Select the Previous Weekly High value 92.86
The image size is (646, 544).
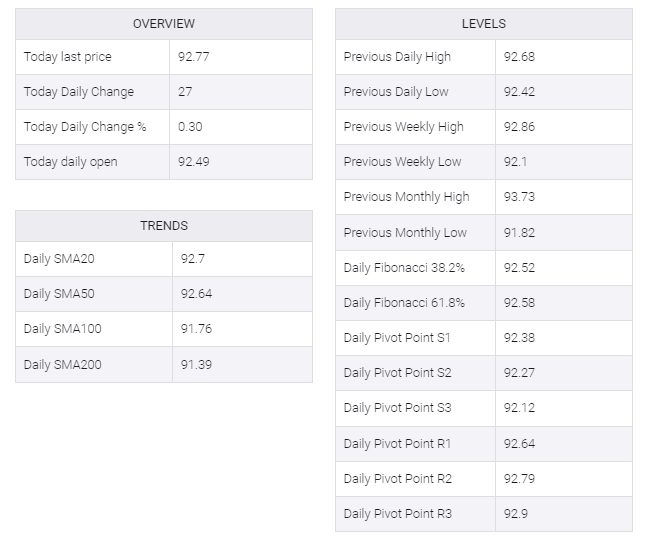click(519, 127)
